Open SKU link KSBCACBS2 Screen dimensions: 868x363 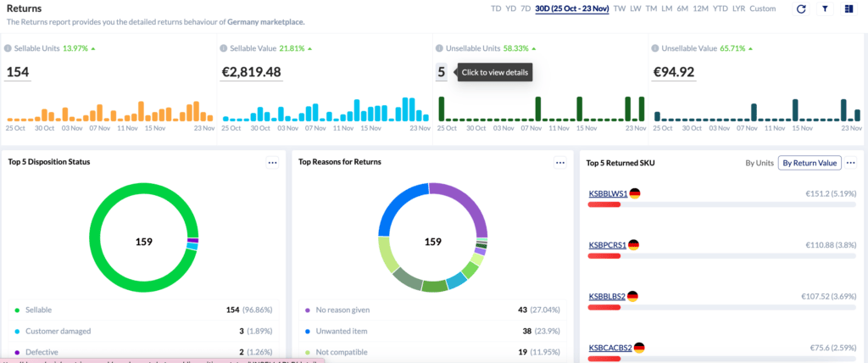click(610, 348)
